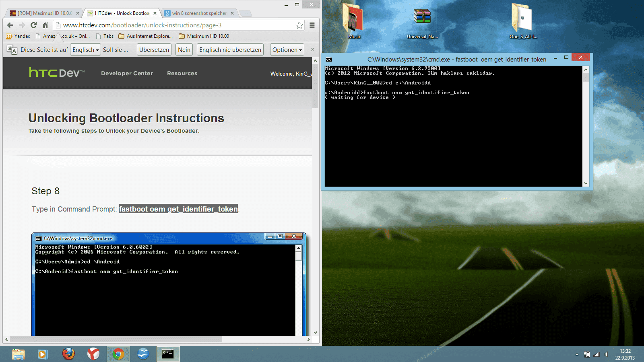Close the HTCdev Unlock Bootloader tab
Viewport: 644px width, 362px height.
point(155,13)
